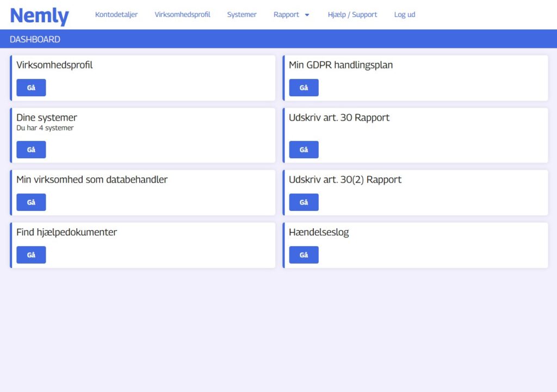Click the Min GDPR handlingsplan card title
This screenshot has width=557, height=392.
341,65
